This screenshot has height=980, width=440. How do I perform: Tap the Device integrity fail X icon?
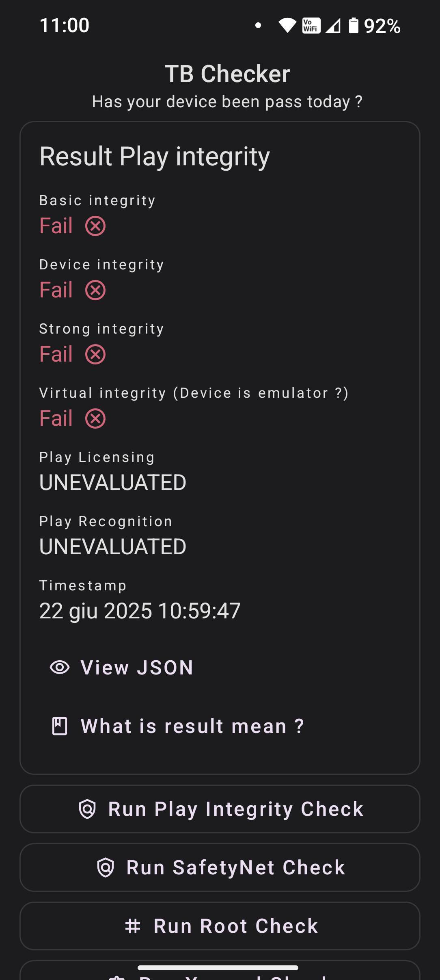(95, 290)
